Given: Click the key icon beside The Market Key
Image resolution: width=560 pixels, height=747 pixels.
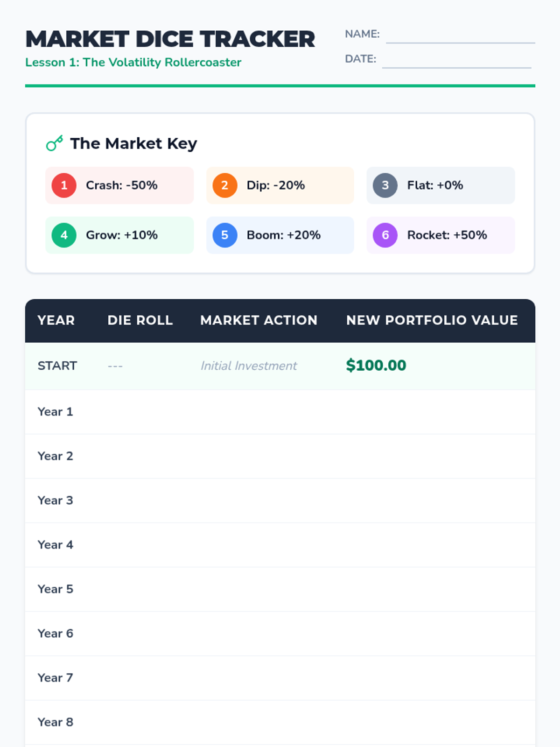Looking at the screenshot, I should [x=54, y=143].
